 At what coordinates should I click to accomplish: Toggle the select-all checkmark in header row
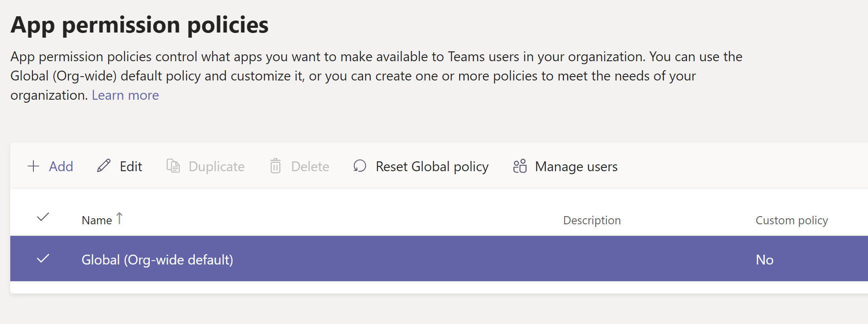pyautogui.click(x=43, y=217)
